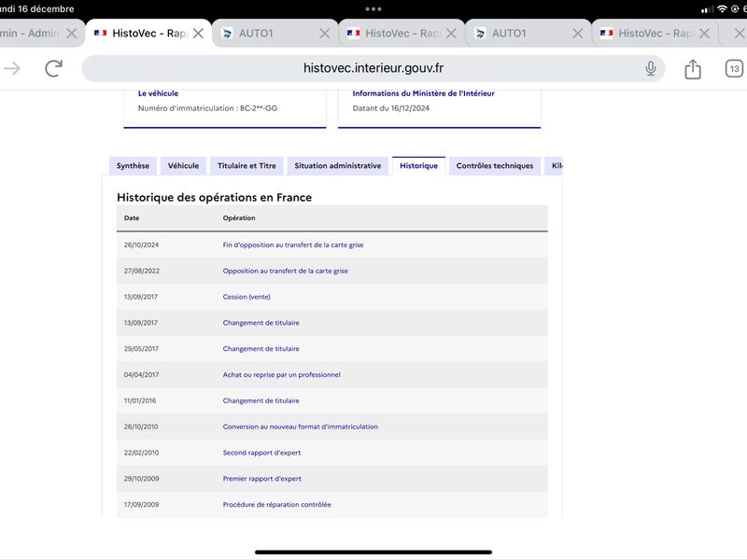
Task: Click the 'Date' column header
Action: (132, 218)
